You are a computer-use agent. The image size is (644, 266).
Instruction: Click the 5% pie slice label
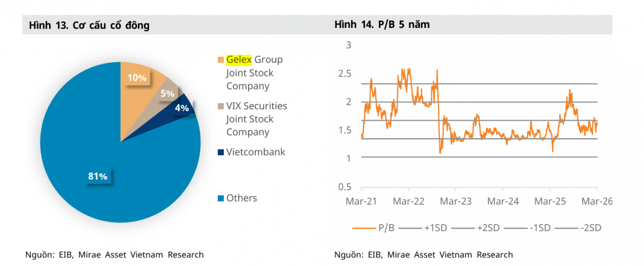click(167, 93)
